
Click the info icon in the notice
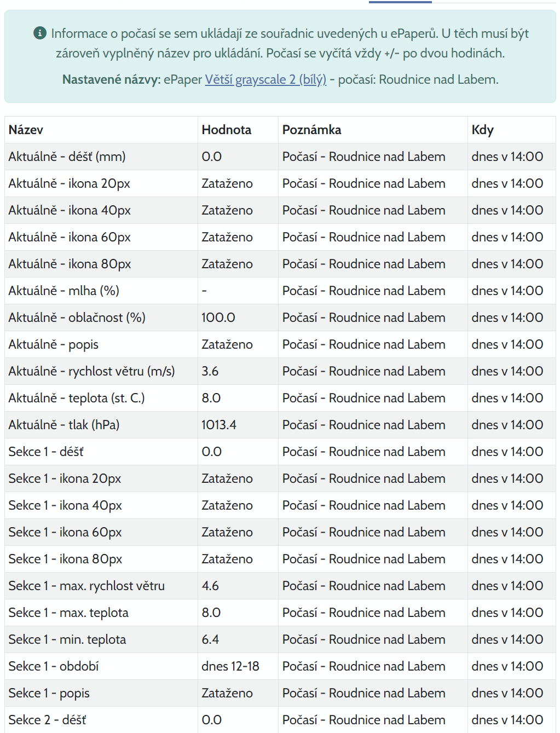(x=40, y=33)
